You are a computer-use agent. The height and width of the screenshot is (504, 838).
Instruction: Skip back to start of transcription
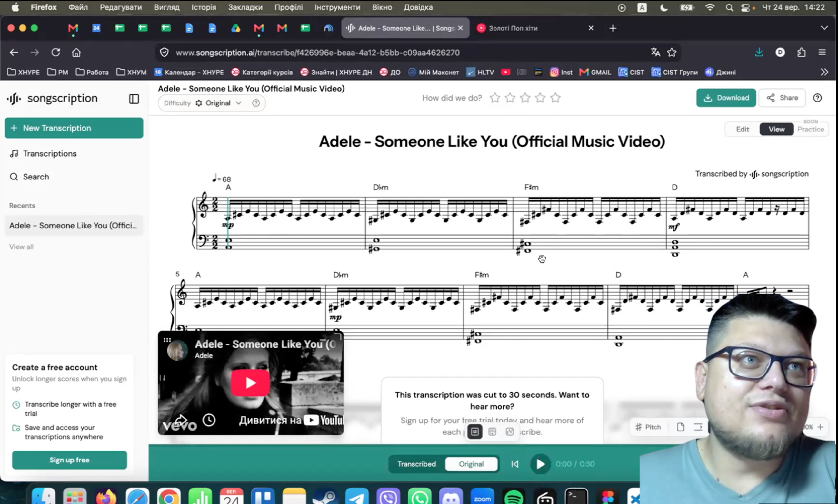(515, 464)
